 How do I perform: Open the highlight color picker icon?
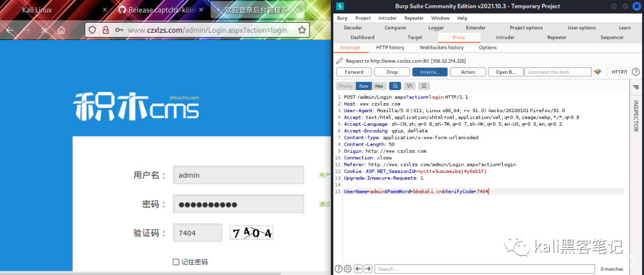[597, 72]
